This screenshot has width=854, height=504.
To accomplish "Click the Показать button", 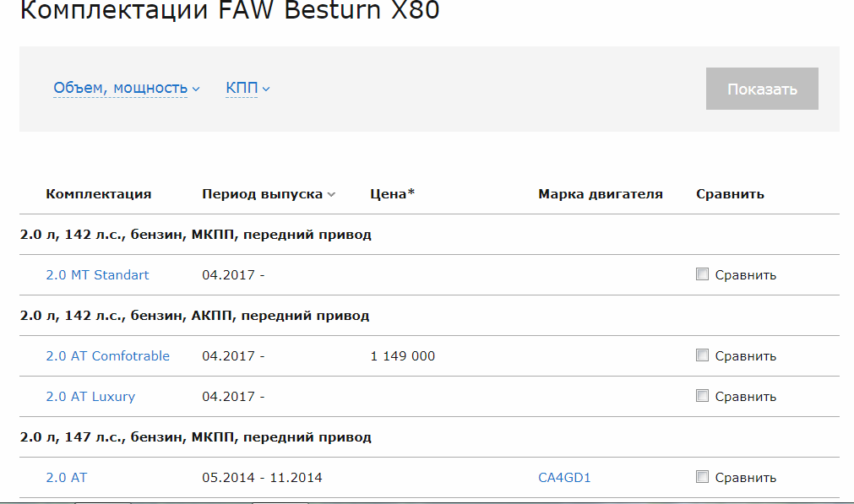I will coord(762,89).
